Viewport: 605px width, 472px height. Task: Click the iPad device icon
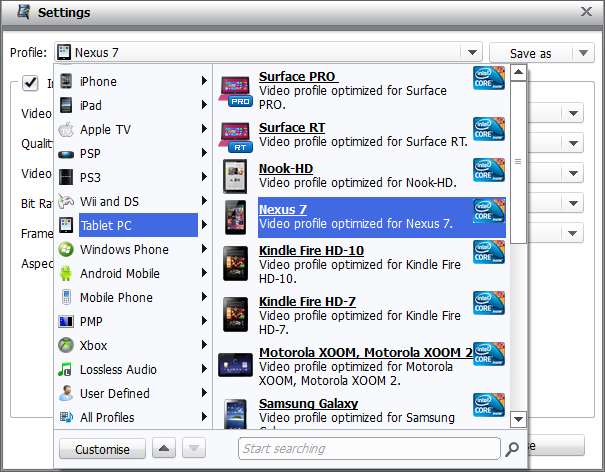66,105
